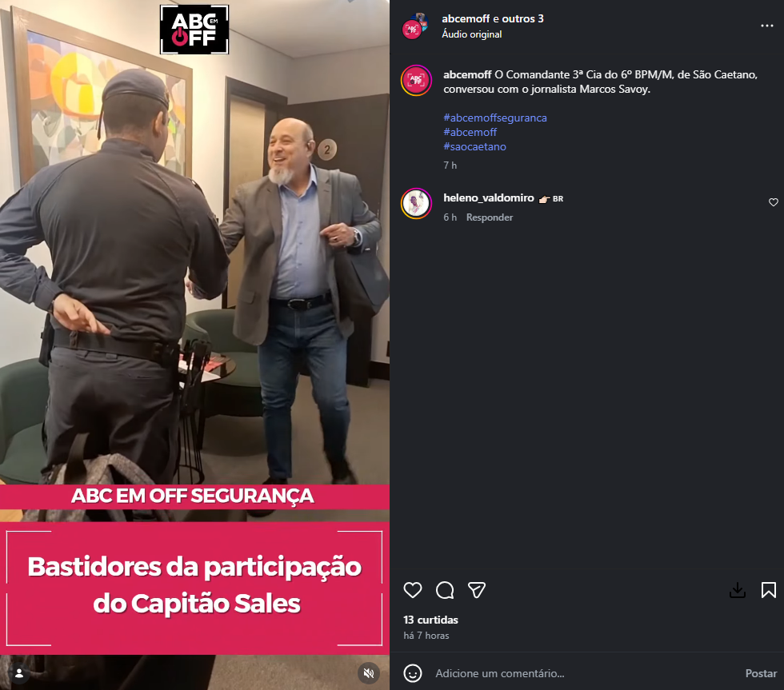The image size is (784, 690).
Task: Reply to heleno_valdomiro's comment
Action: coord(490,217)
